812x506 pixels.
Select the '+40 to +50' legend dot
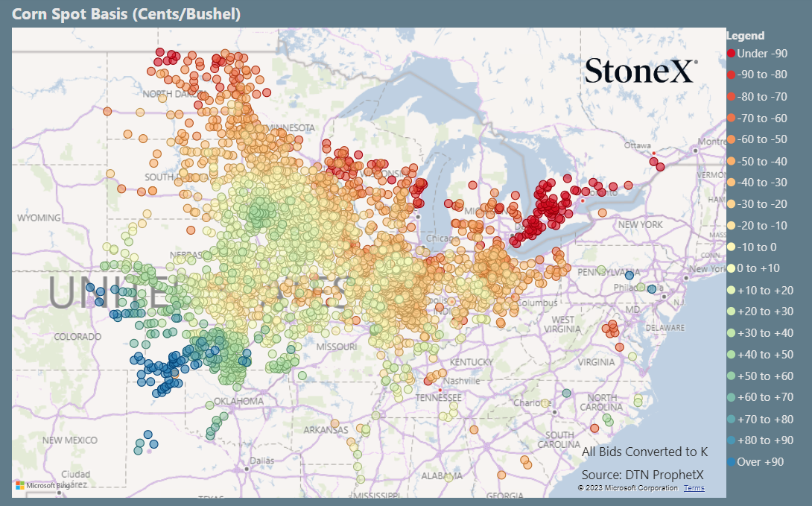pyautogui.click(x=732, y=354)
